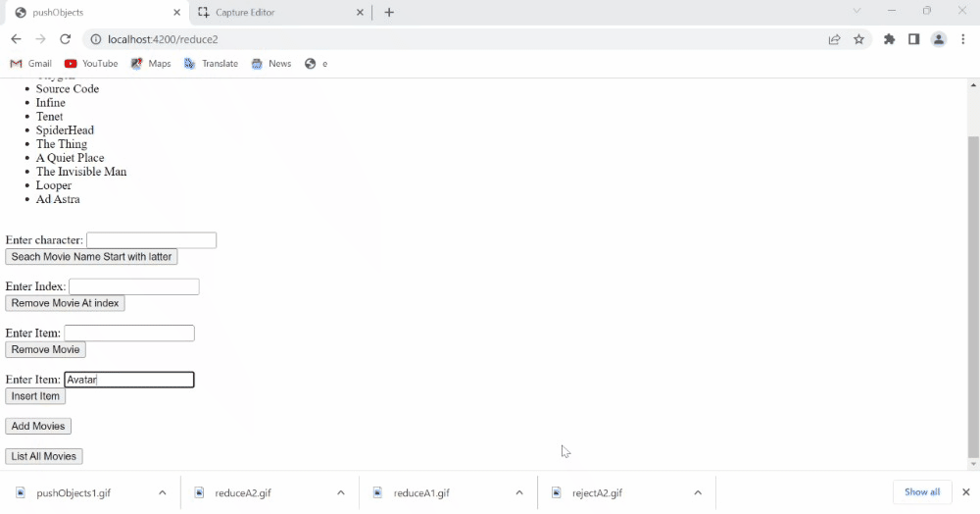Reload the current page
980x514 pixels.
pyautogui.click(x=65, y=39)
